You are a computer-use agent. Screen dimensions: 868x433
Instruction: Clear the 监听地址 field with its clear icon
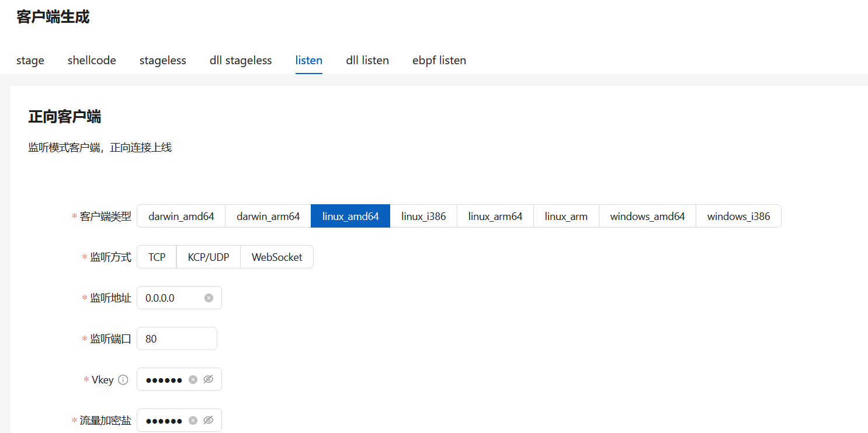coord(209,298)
